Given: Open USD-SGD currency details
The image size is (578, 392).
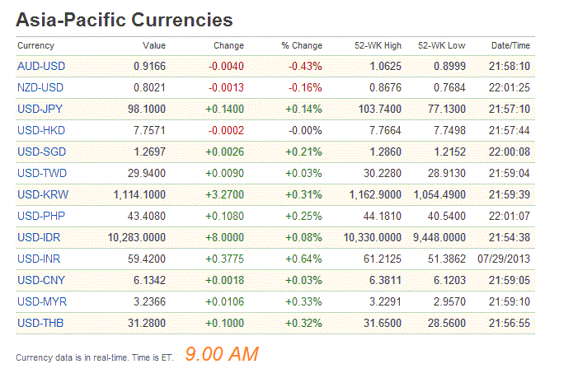Looking at the screenshot, I should (40, 152).
